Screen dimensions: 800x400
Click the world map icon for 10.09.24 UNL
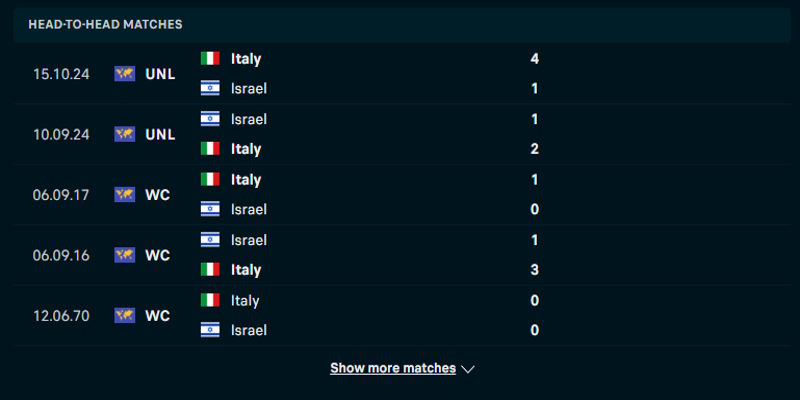click(x=125, y=134)
